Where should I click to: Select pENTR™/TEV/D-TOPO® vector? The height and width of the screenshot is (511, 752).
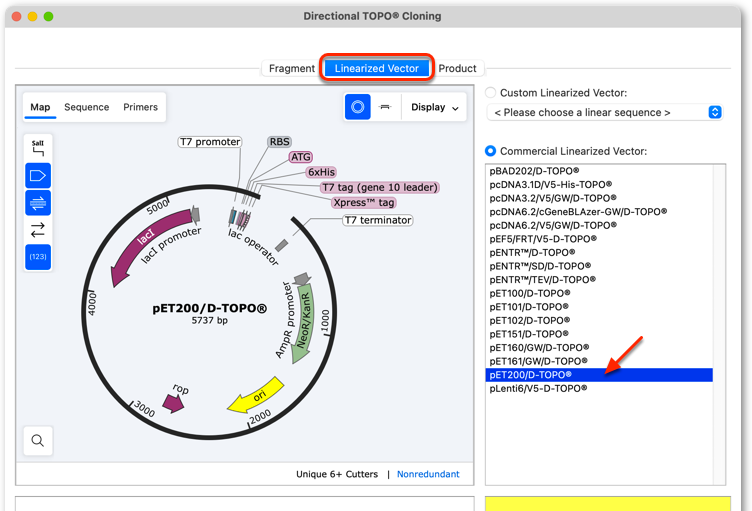[599, 279]
